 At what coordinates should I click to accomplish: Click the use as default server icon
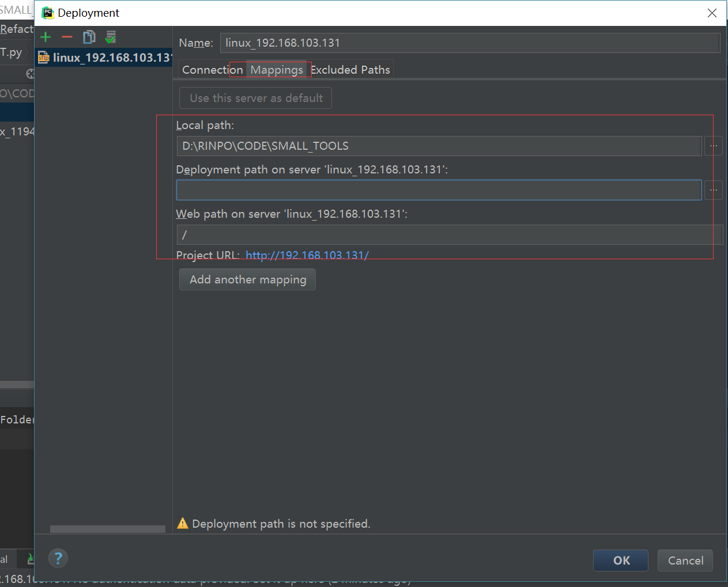[x=111, y=37]
